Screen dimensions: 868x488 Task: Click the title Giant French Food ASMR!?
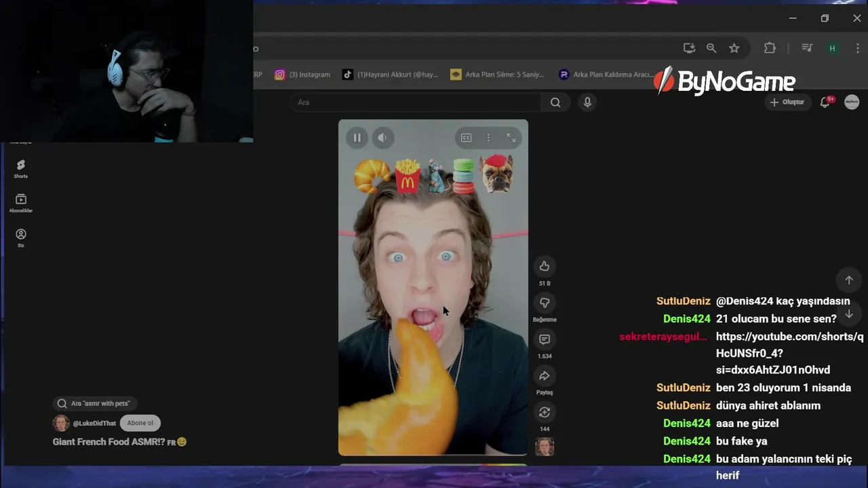[108, 442]
